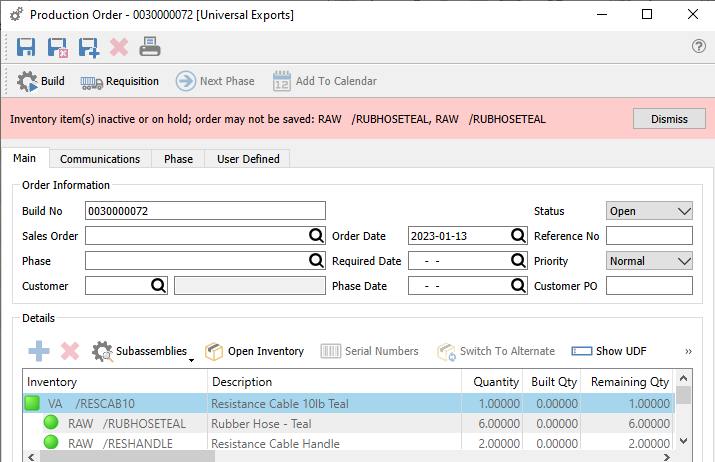Click the red X Remove detail icon
This screenshot has width=715, height=462.
(x=70, y=351)
